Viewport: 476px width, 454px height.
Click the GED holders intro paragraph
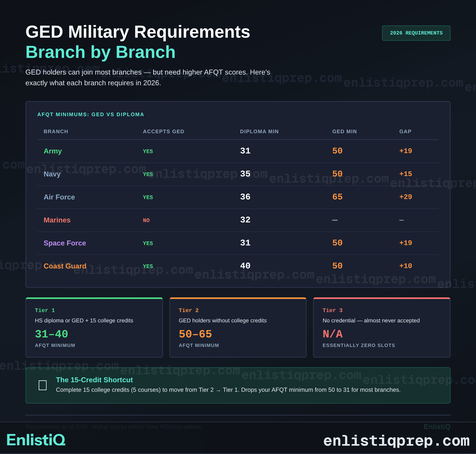148,78
